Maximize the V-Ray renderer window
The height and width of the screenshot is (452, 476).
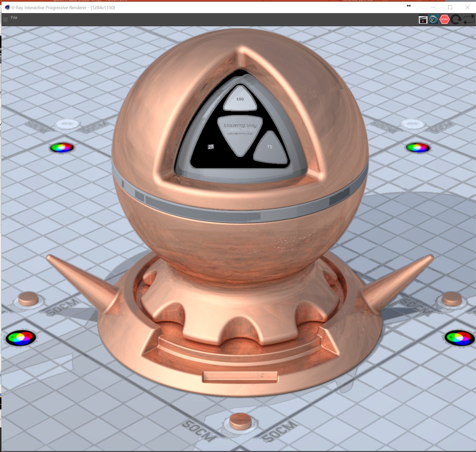tap(450, 7)
